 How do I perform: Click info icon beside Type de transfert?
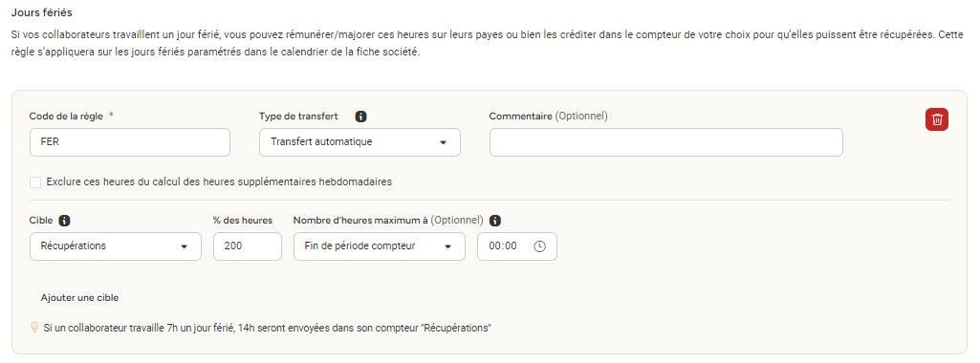(360, 117)
